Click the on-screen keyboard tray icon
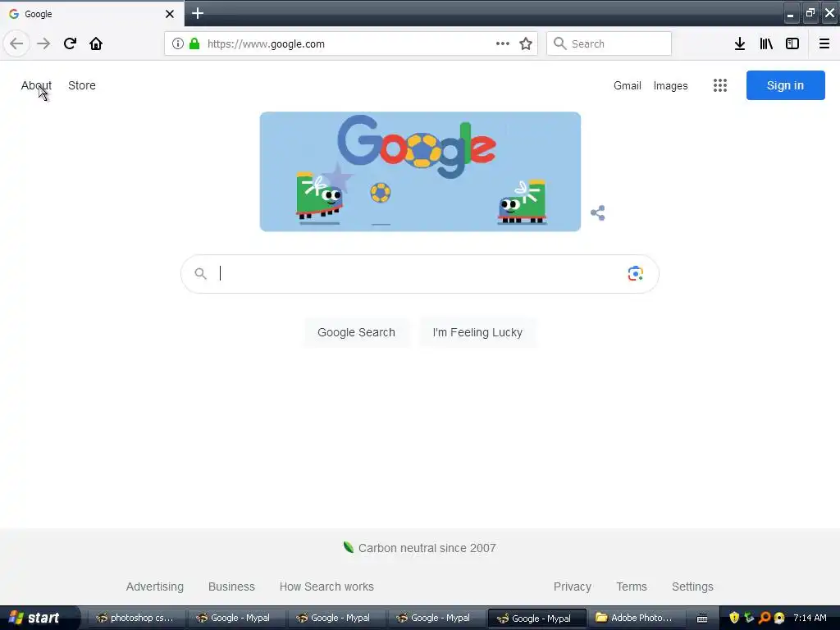This screenshot has height=630, width=840. click(x=702, y=619)
